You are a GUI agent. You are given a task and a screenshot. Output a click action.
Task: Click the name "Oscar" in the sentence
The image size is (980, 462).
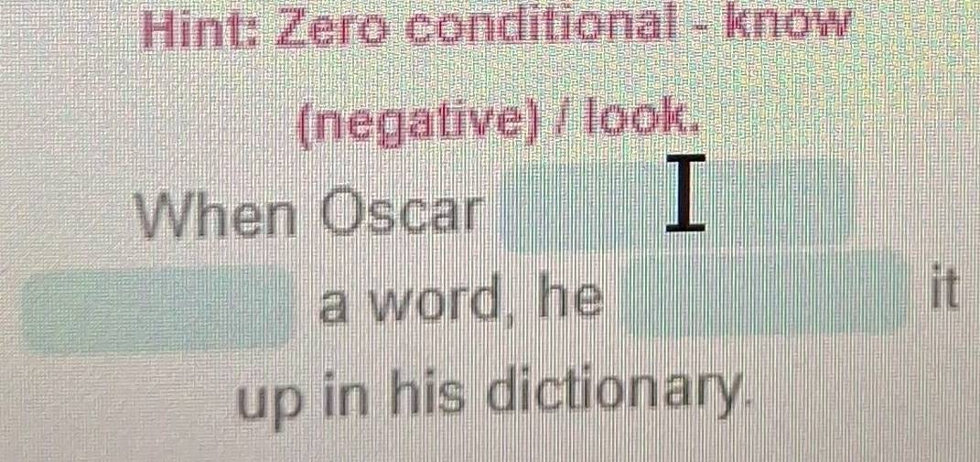point(403,212)
